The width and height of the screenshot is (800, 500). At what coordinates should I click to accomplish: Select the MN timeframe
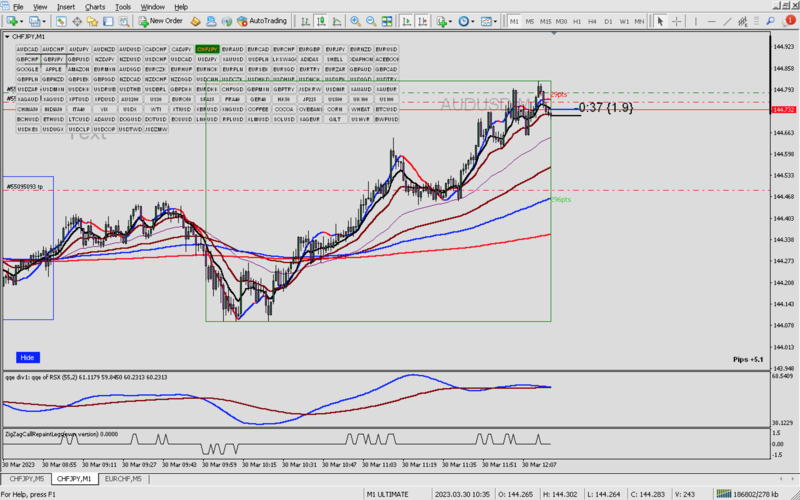point(639,21)
